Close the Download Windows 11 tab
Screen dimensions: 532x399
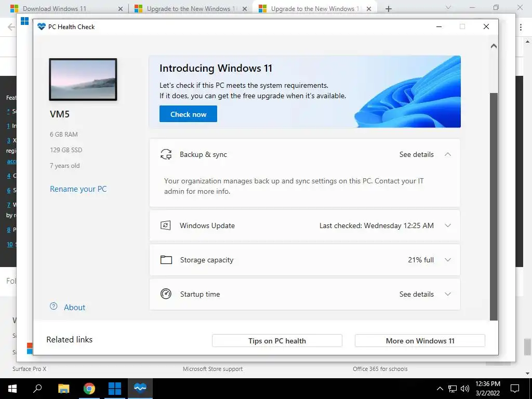(121, 9)
